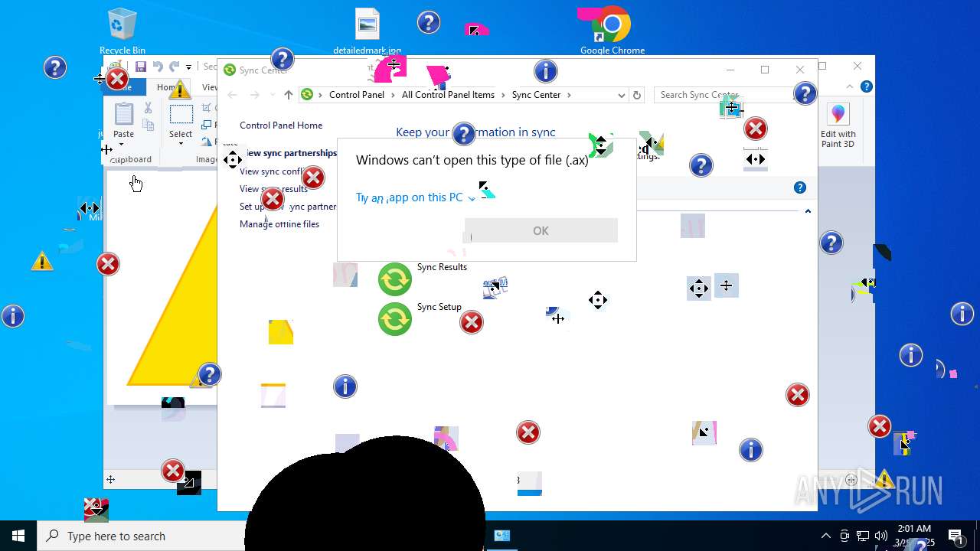Screen dimensions: 980x551
Task: Select detailedmark.jpg on the desktop
Action: [x=367, y=31]
